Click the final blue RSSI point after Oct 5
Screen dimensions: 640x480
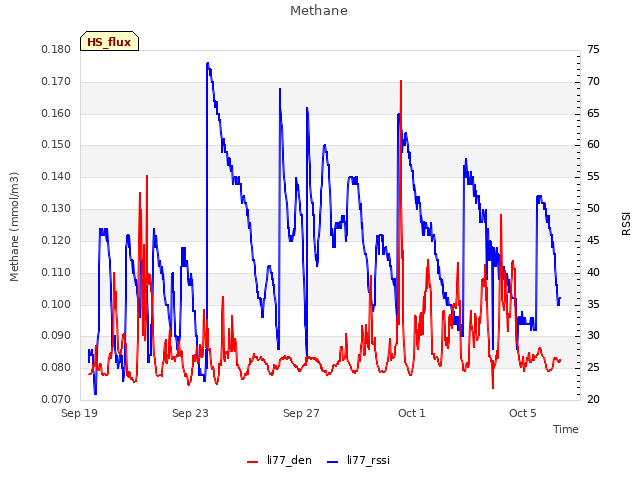click(560, 298)
